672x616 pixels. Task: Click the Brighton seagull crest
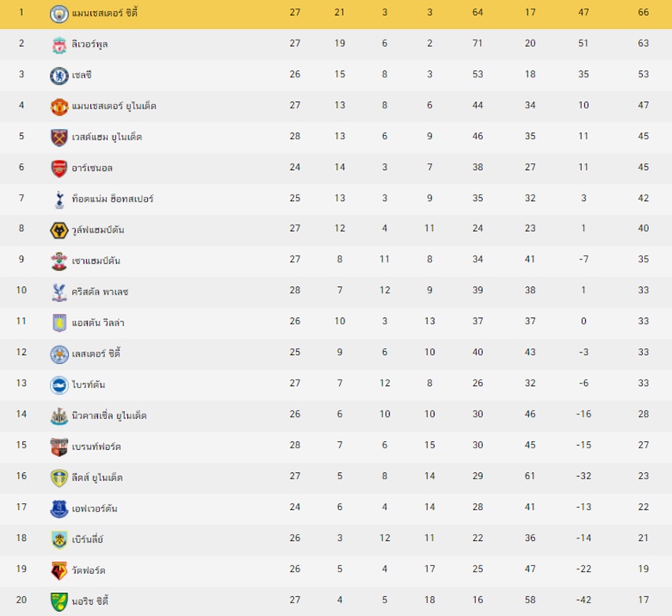pos(59,385)
